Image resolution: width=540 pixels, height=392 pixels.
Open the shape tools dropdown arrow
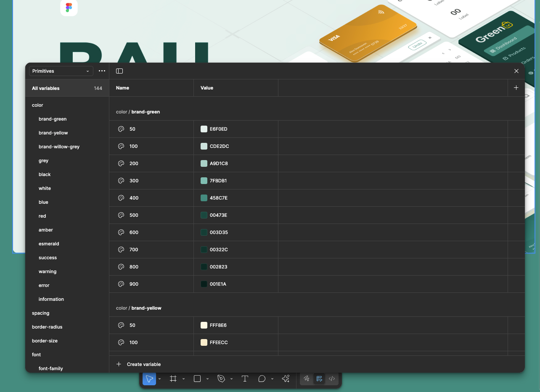click(x=206, y=379)
